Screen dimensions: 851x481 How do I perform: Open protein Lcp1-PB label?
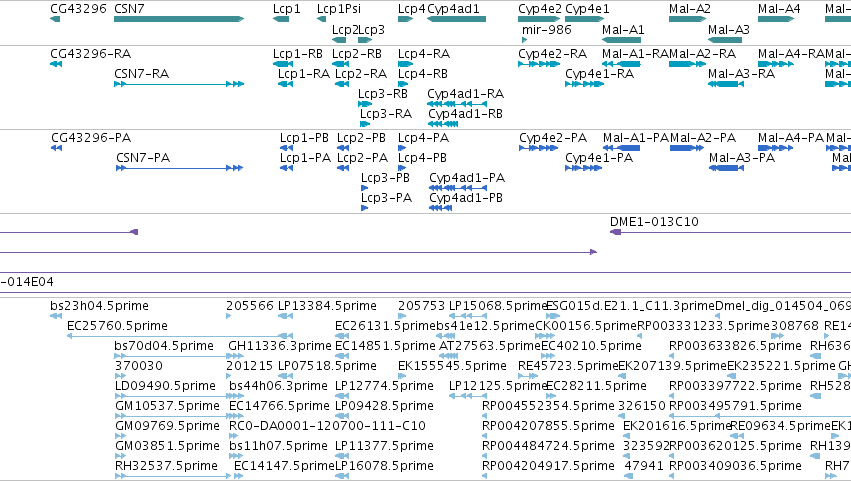pos(304,138)
